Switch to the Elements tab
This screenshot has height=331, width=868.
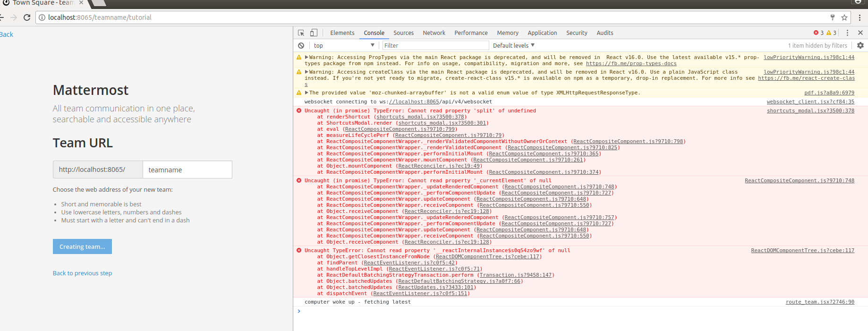[x=342, y=33]
